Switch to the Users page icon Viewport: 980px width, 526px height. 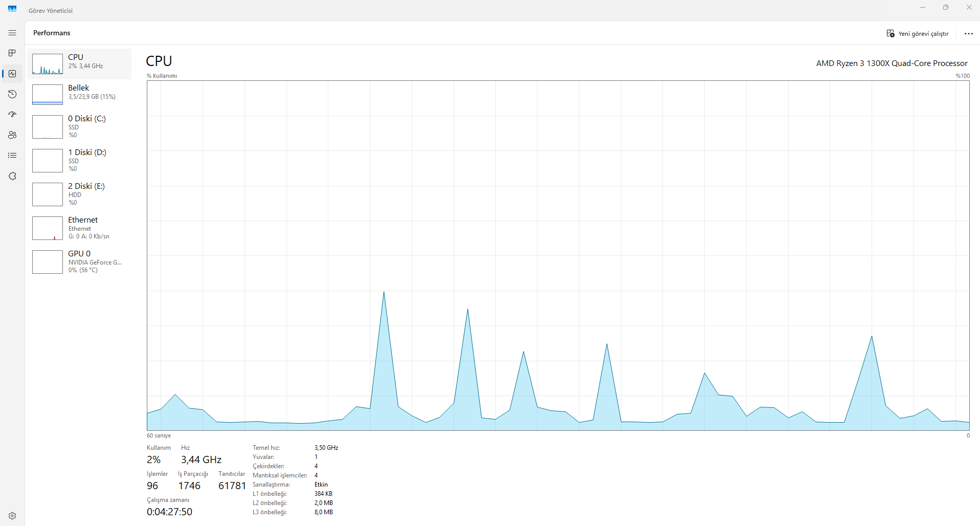12,135
